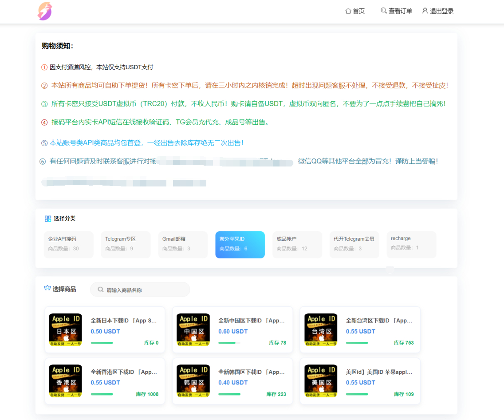Select the 成品帐户 category
The width and height of the screenshot is (504, 420).
pos(297,244)
